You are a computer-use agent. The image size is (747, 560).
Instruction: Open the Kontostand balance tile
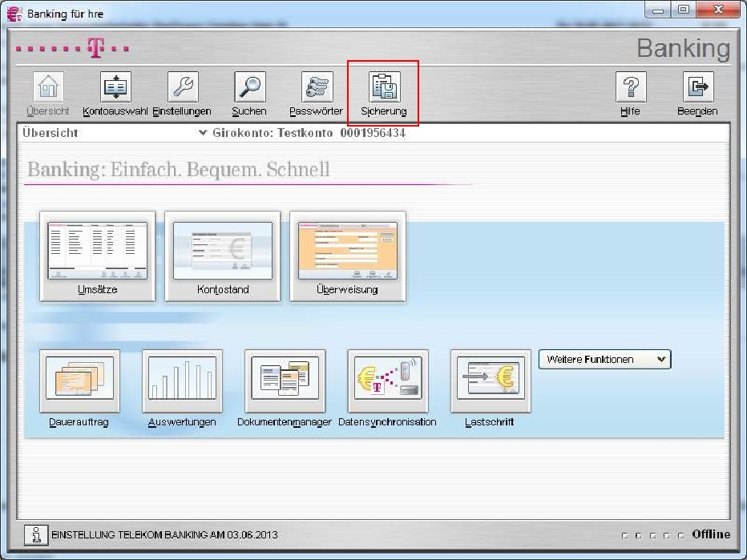coord(223,252)
